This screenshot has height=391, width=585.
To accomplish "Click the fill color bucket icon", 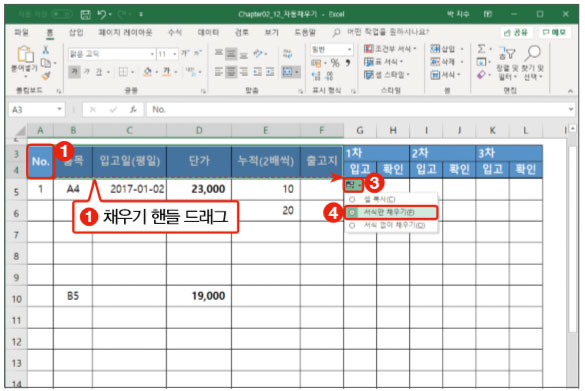I will 148,71.
